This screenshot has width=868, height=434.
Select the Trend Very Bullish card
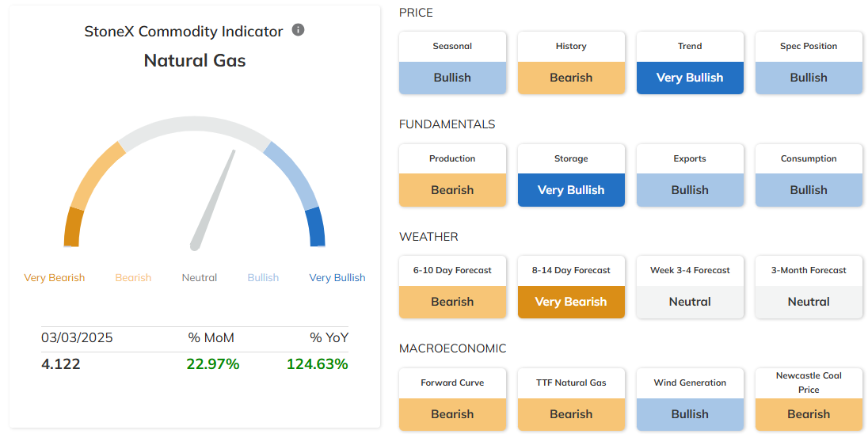pyautogui.click(x=690, y=63)
